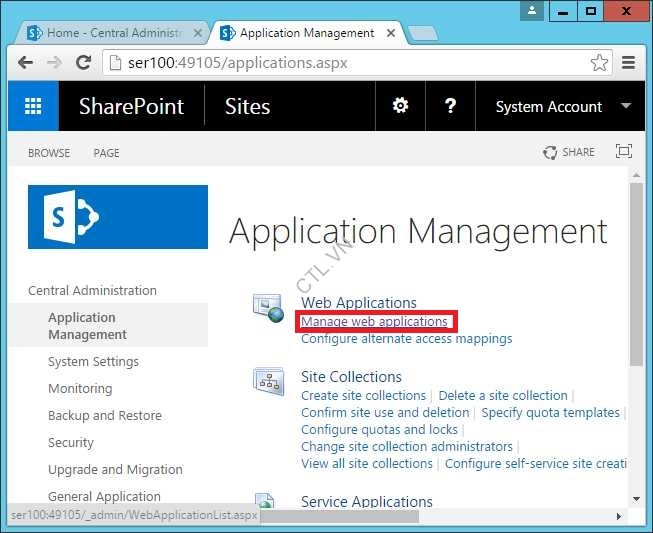Open Backup and Restore in sidebar
This screenshot has height=533, width=653.
click(x=105, y=416)
